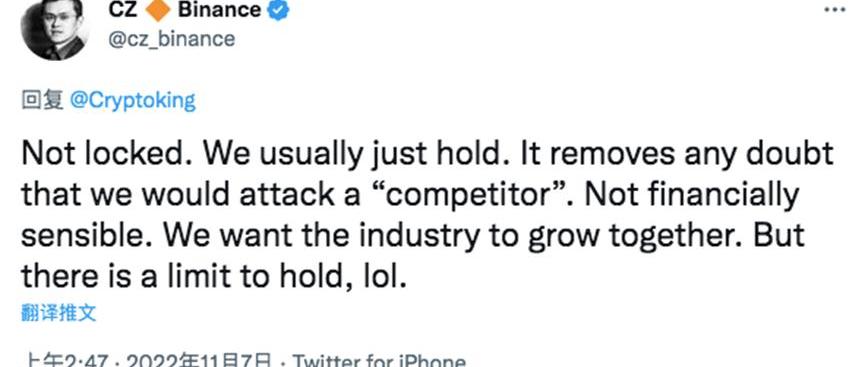Open CZ's profile avatar photo
Screen dimensions: 865x367
coord(55,29)
